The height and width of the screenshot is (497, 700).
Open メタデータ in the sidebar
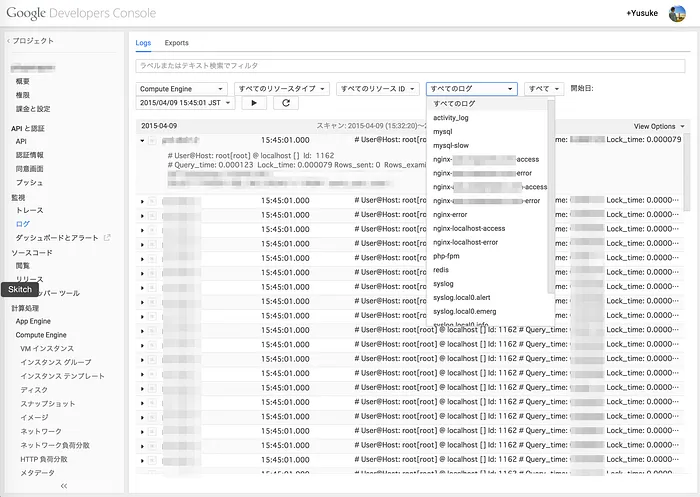[38, 473]
